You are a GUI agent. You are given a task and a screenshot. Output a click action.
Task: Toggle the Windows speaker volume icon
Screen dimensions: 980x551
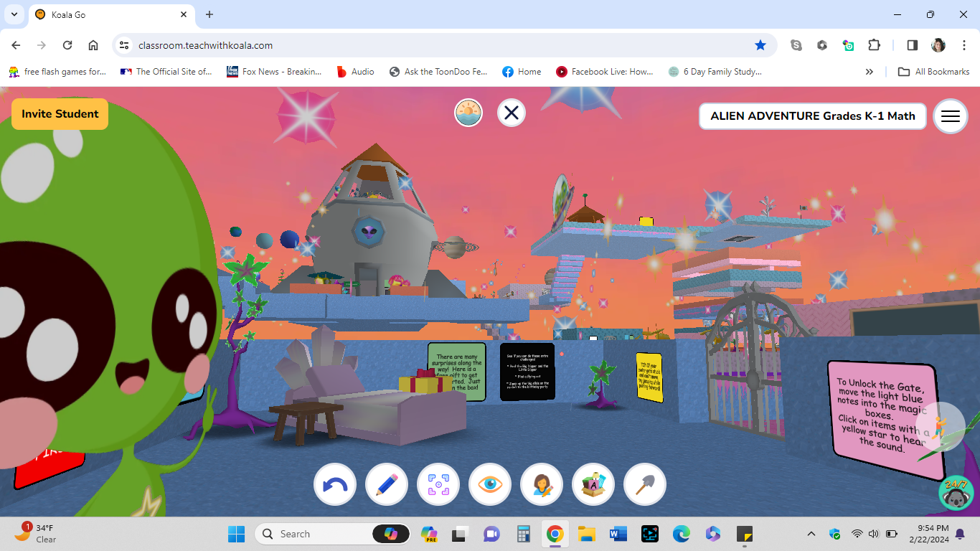point(874,533)
